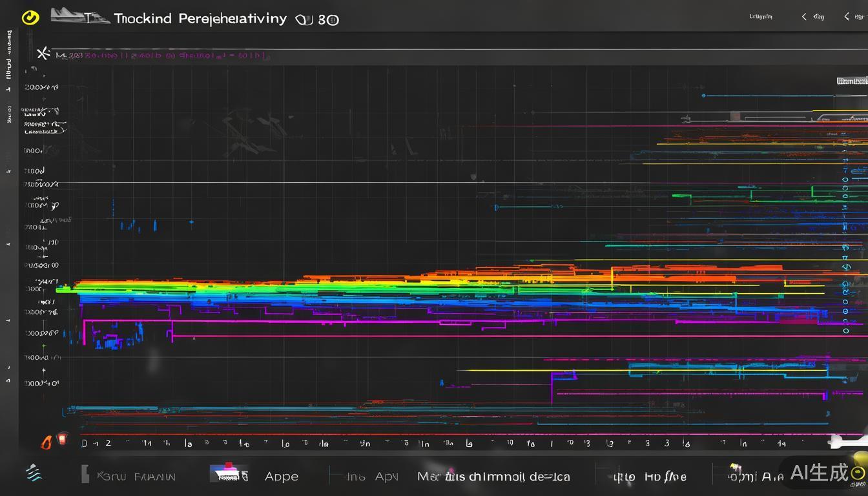Select the Appe tab in the bottom bar

point(282,477)
